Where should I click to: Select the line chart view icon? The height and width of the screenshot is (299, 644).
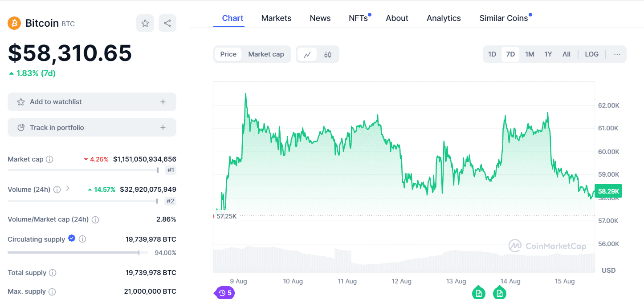tap(308, 54)
